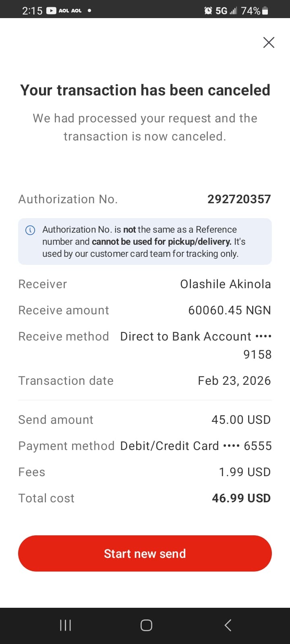The width and height of the screenshot is (290, 644).
Task: Tap the info icon beside Authorization notice
Action: pyautogui.click(x=30, y=230)
